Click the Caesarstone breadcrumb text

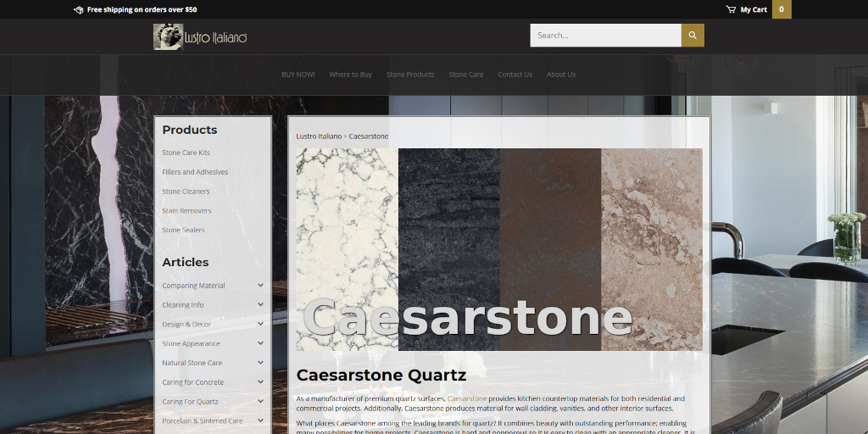point(369,136)
